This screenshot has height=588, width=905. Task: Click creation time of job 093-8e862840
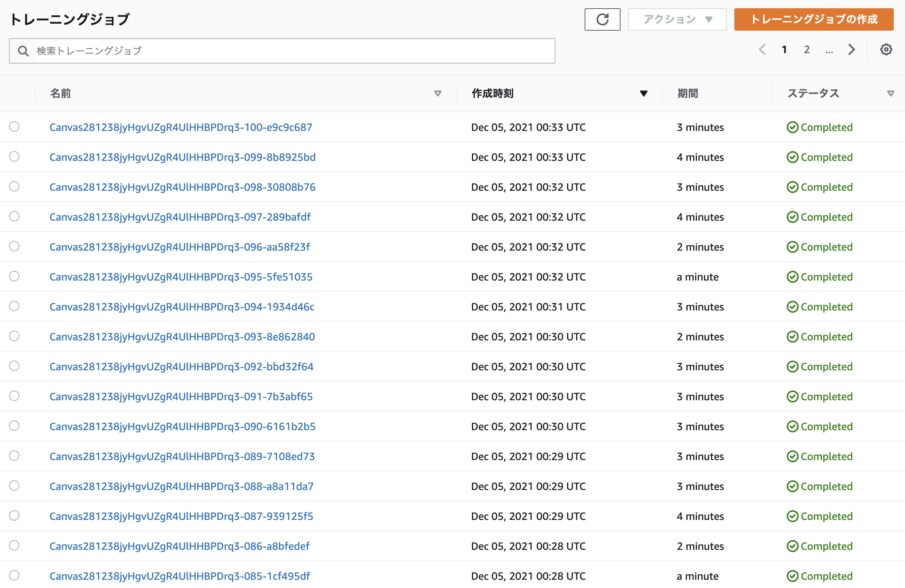click(528, 337)
